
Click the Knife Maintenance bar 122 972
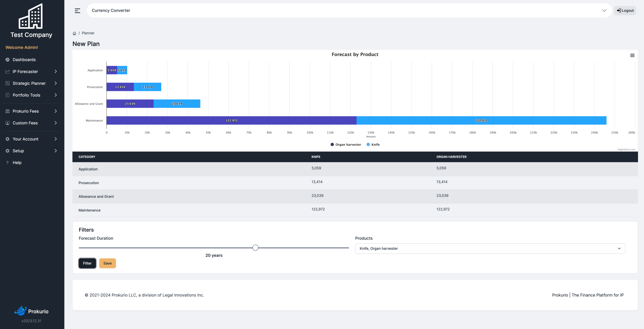point(481,120)
